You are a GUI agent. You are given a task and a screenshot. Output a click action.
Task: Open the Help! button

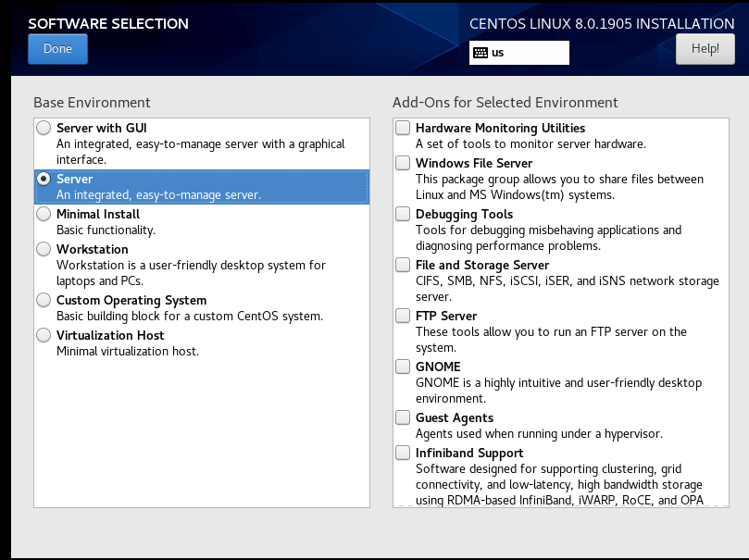coord(705,49)
